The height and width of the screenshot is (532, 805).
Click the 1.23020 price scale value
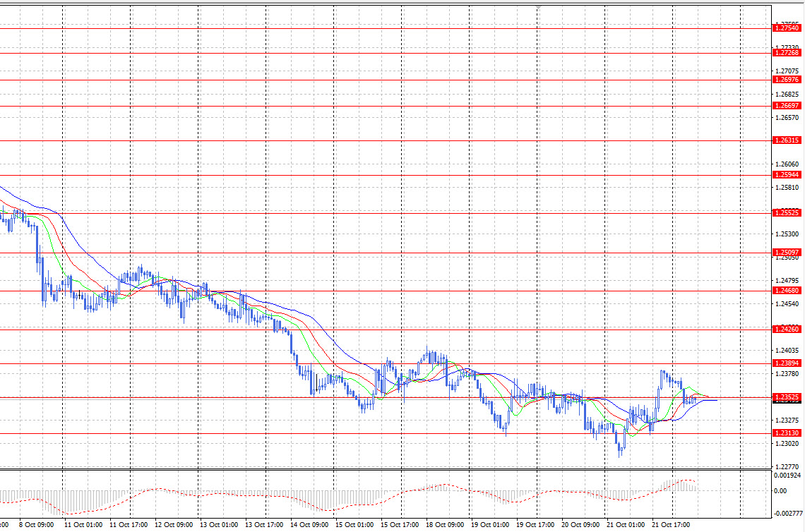click(787, 443)
